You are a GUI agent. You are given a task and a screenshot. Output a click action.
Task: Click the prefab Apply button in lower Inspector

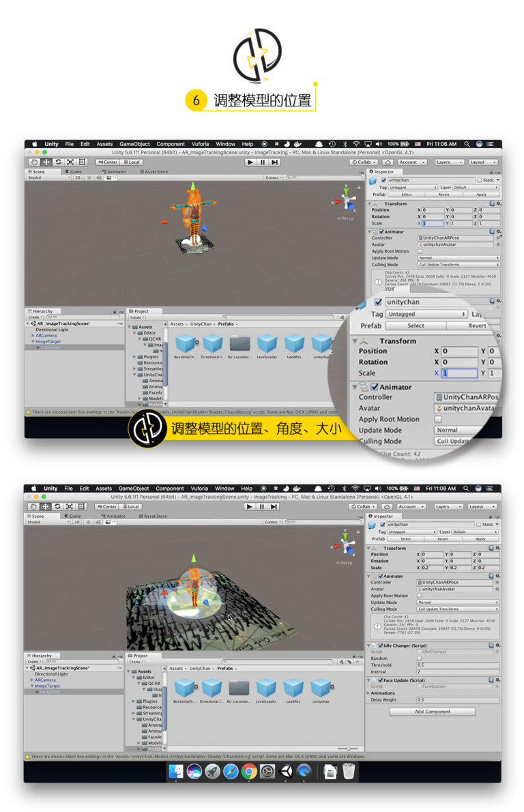coord(480,538)
